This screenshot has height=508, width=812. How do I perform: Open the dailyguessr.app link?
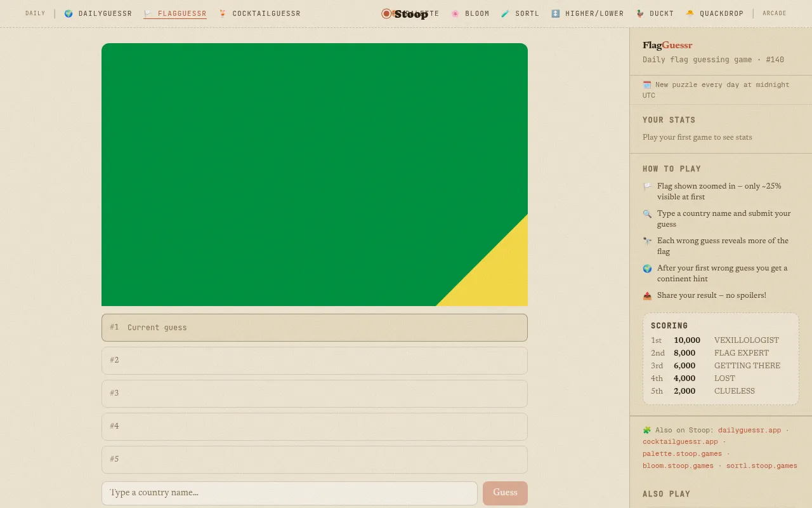pos(750,430)
